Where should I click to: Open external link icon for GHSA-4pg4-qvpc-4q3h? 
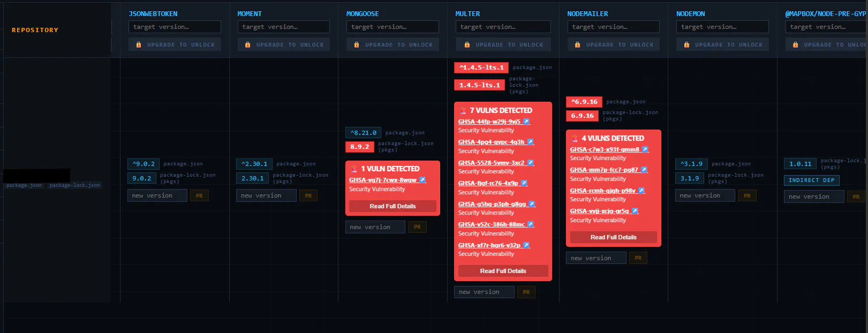pyautogui.click(x=531, y=142)
